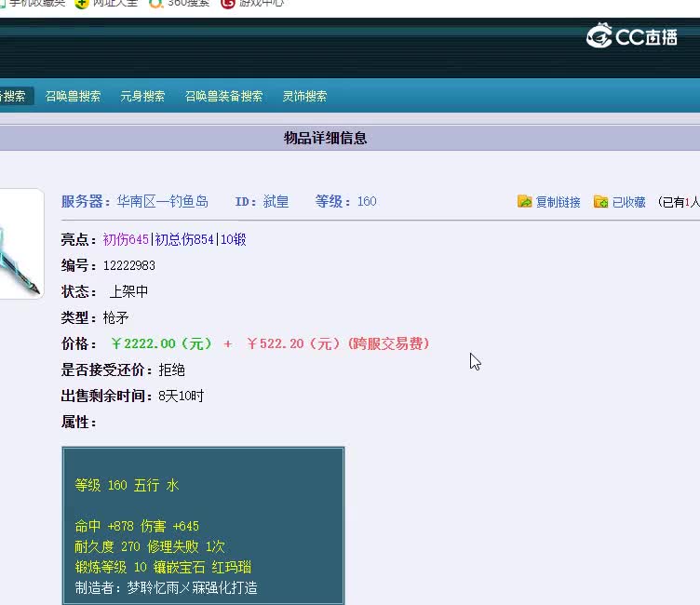Screen dimensions: 700x605
Task: Click the 已收藏 link
Action: click(x=628, y=202)
